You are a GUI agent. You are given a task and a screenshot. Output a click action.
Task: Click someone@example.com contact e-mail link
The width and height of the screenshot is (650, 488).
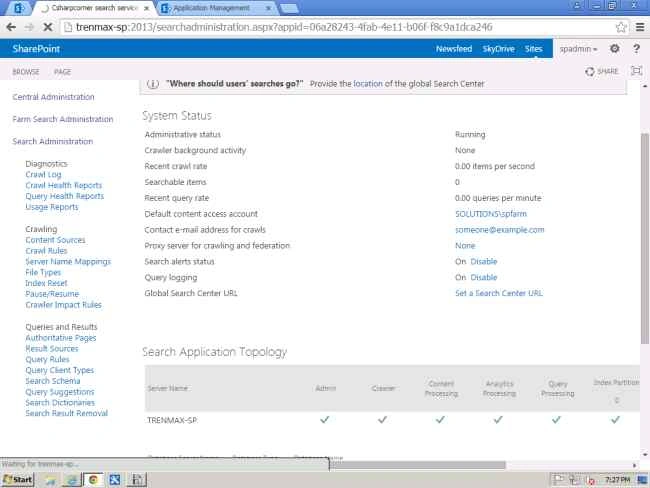click(x=500, y=230)
